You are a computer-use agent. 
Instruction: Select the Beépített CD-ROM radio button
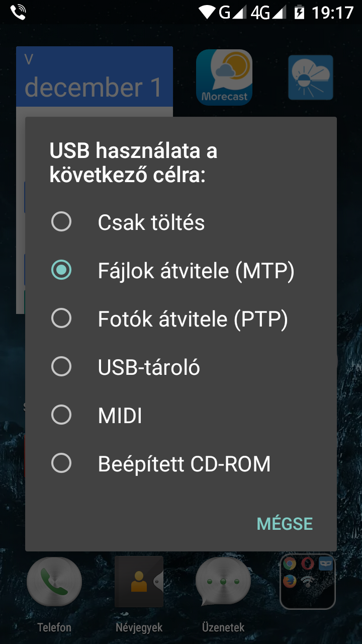61,463
